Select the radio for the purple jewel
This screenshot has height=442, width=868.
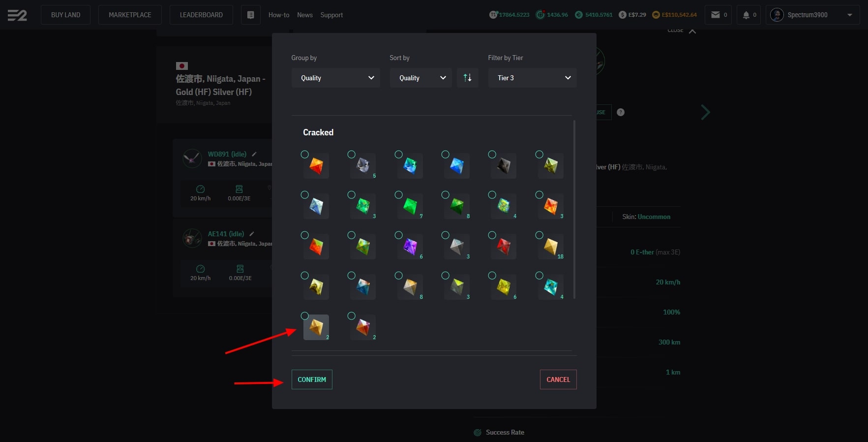[399, 235]
